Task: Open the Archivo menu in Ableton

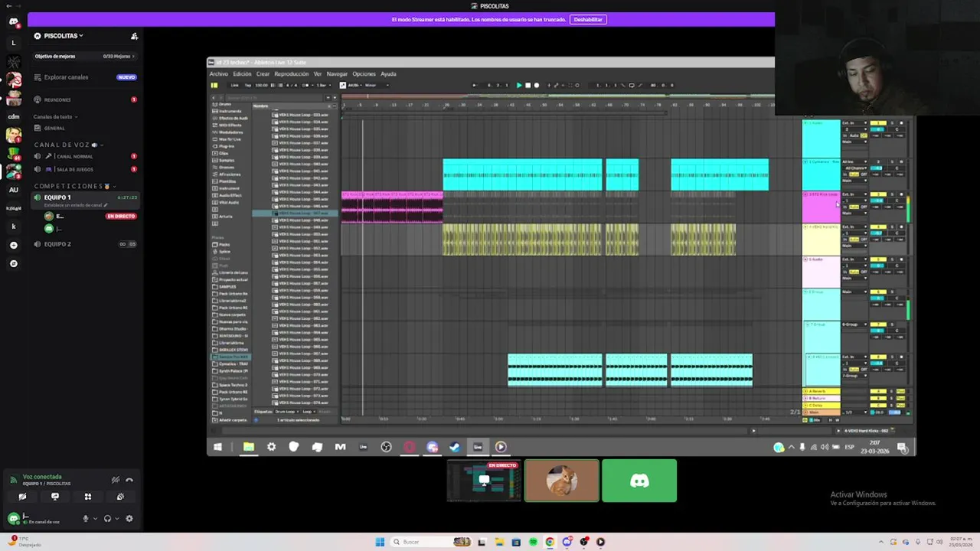Action: [x=218, y=74]
